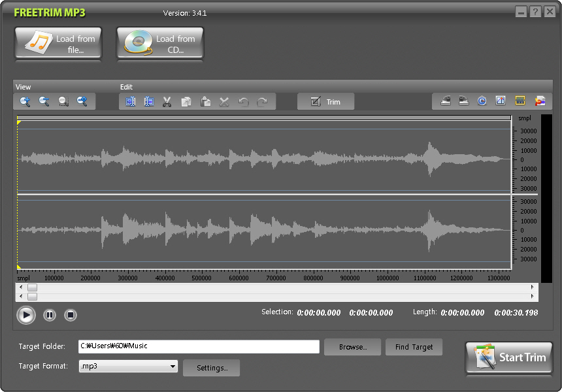562x392 pixels.
Task: Zoom to the selection area
Action: 63,102
